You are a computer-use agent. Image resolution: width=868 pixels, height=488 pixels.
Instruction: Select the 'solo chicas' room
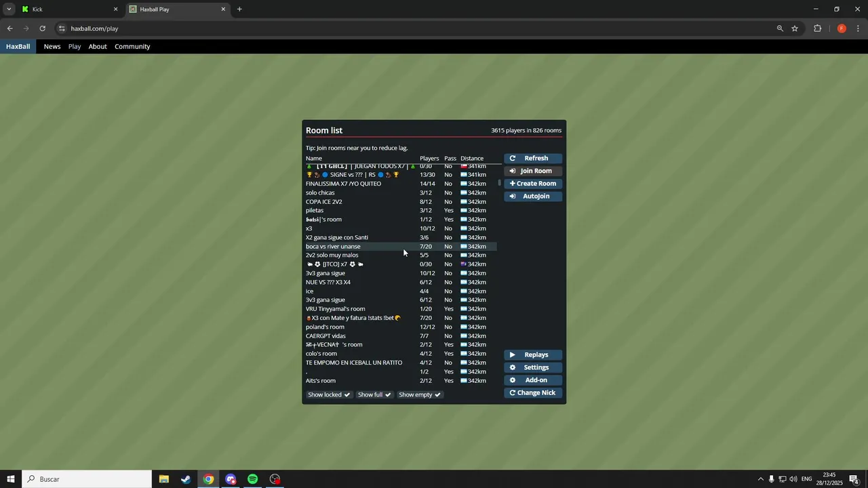pos(401,192)
